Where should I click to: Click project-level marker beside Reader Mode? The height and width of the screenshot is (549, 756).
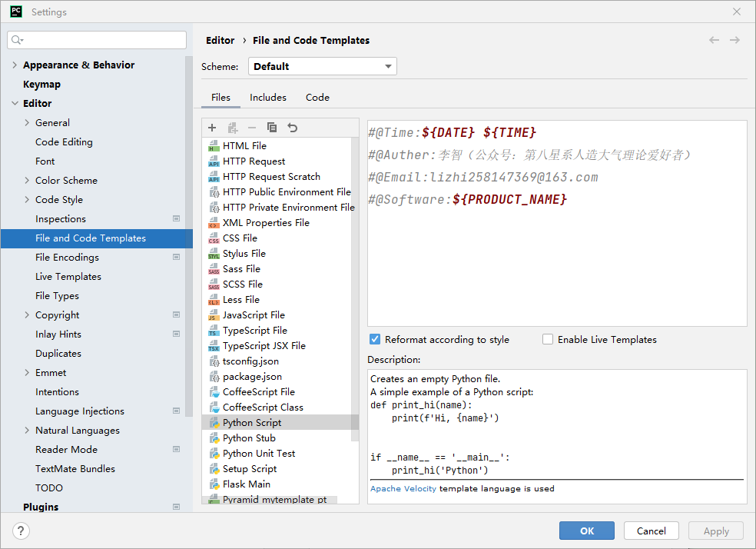[x=177, y=449]
